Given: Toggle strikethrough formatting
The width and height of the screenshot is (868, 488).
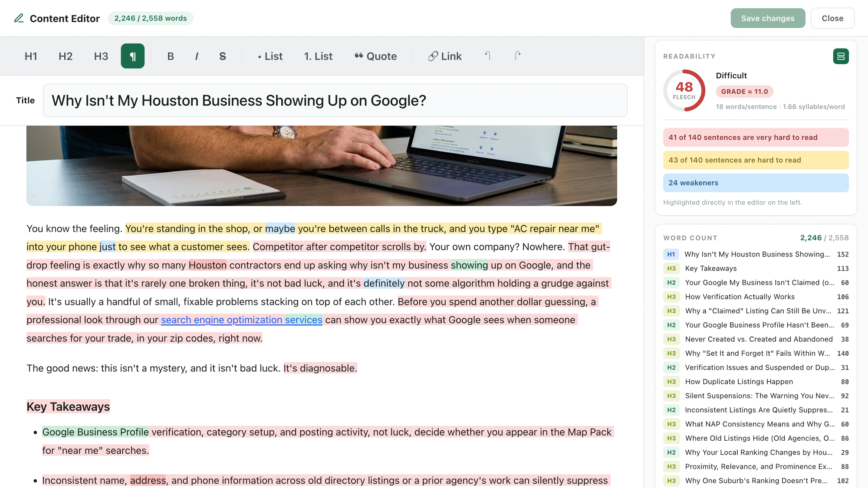Looking at the screenshot, I should tap(223, 56).
